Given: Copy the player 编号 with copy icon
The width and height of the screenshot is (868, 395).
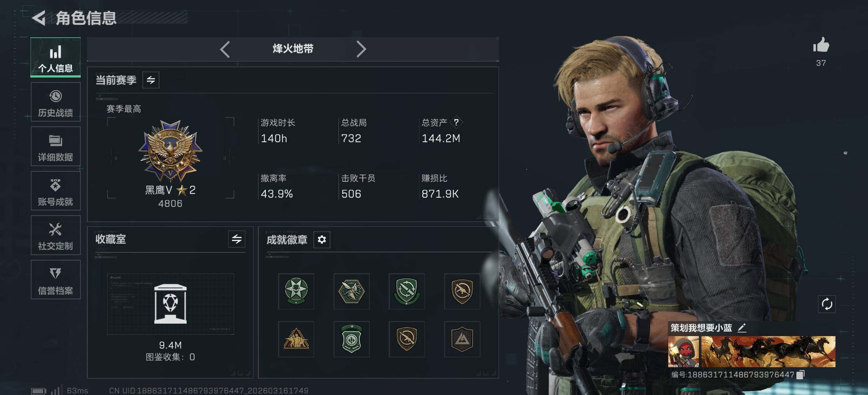Looking at the screenshot, I should [800, 375].
